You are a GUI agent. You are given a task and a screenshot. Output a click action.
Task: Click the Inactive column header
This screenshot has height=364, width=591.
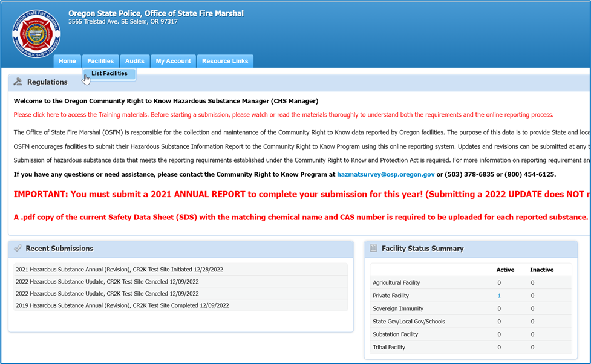pyautogui.click(x=541, y=270)
